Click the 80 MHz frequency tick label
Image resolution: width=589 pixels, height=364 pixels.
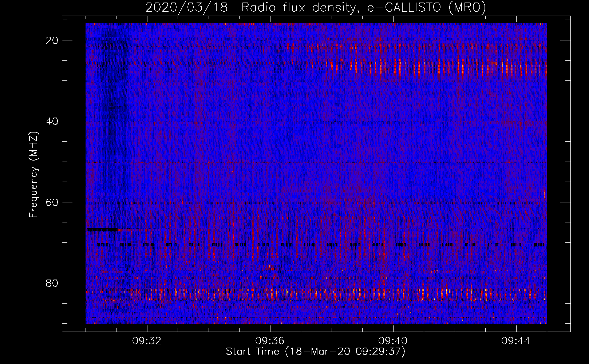[52, 283]
